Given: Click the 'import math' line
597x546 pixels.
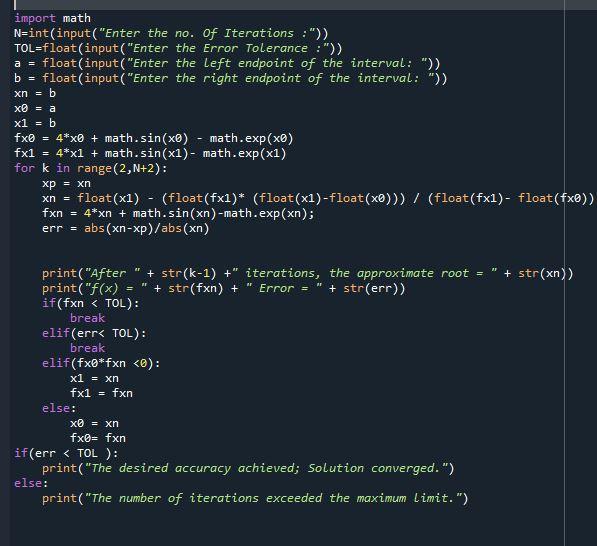Looking at the screenshot, I should (53, 18).
